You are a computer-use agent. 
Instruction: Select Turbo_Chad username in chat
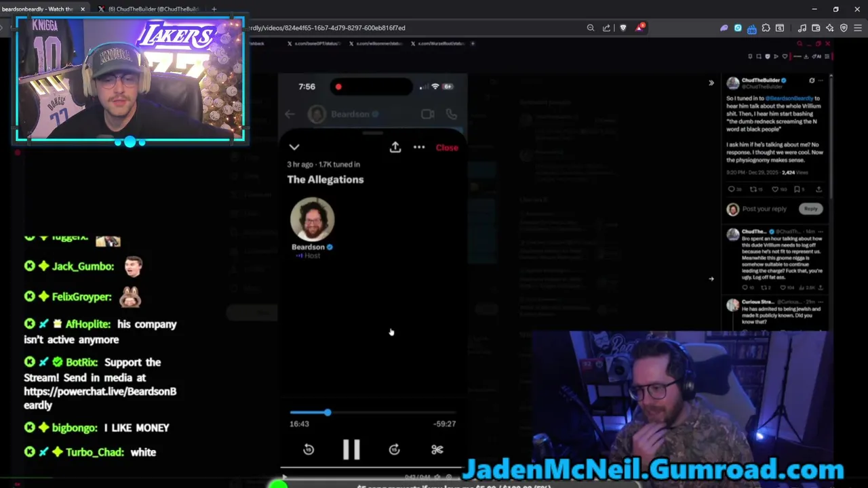95,452
